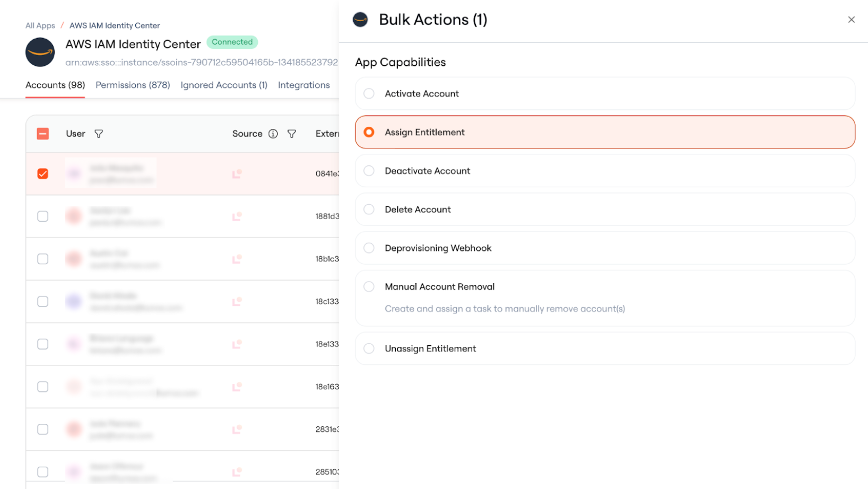Viewport: 868px width, 489px height.
Task: Check the row 1881d3 checkbox
Action: click(x=43, y=216)
